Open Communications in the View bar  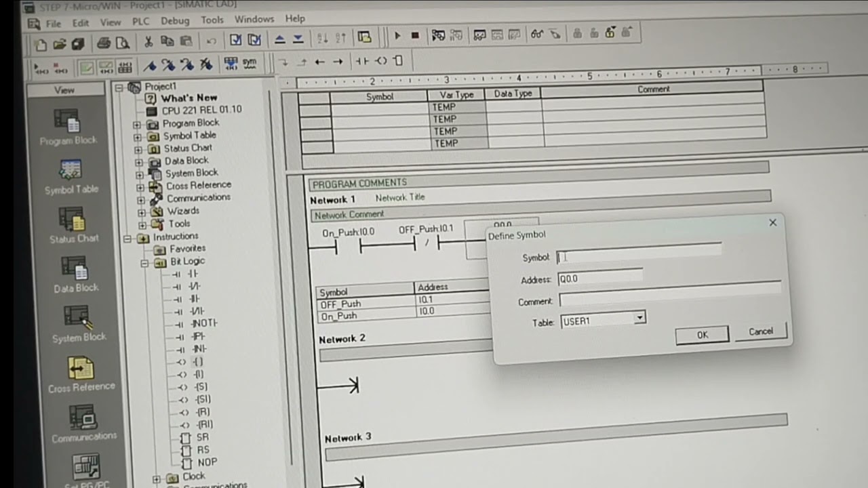pos(84,424)
